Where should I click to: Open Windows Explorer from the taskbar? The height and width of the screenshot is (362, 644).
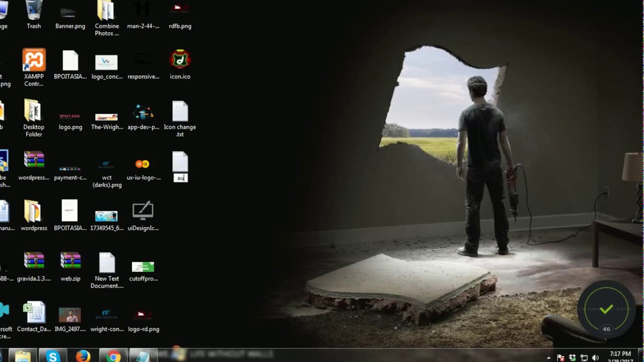click(x=143, y=356)
